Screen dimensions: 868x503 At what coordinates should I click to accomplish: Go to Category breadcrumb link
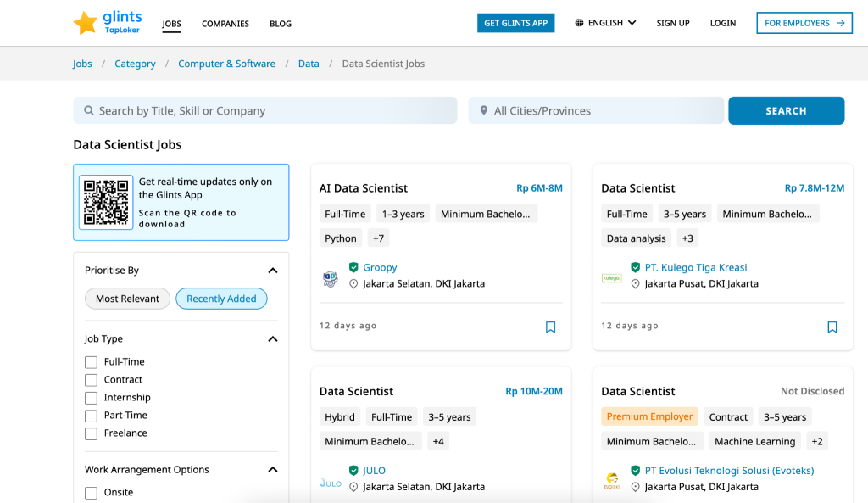[x=135, y=64]
